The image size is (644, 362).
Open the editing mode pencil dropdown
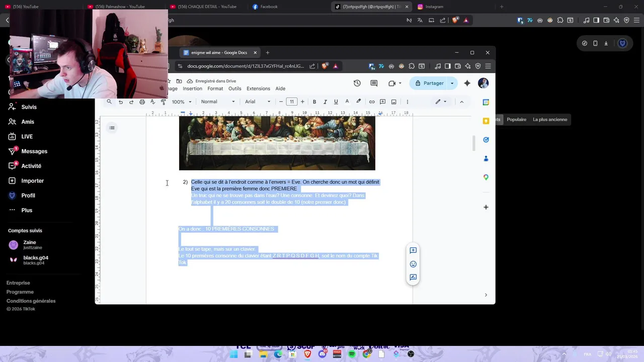coord(441,102)
